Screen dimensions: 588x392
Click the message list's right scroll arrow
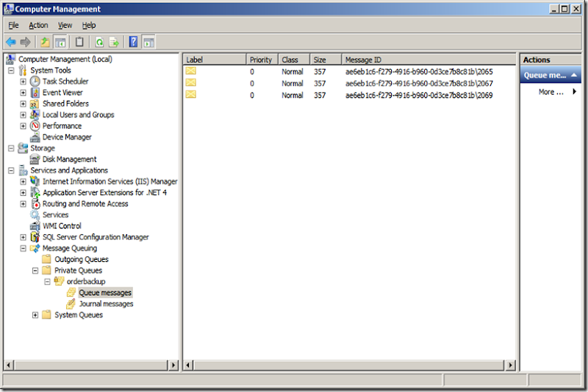click(x=510, y=365)
